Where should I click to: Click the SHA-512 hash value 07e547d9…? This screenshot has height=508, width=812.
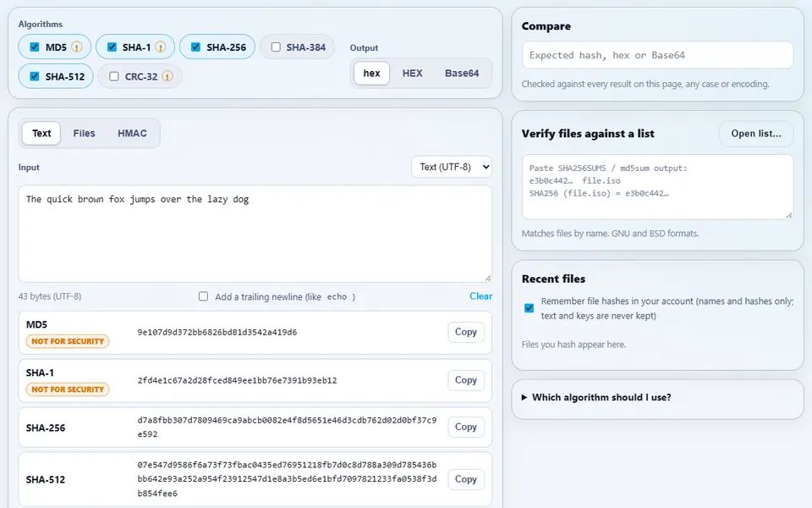(287, 479)
